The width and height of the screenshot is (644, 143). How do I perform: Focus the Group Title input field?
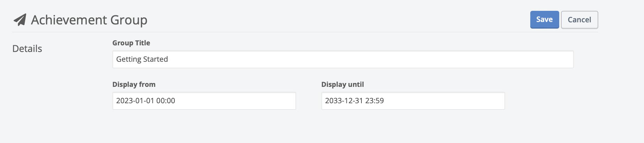point(343,59)
